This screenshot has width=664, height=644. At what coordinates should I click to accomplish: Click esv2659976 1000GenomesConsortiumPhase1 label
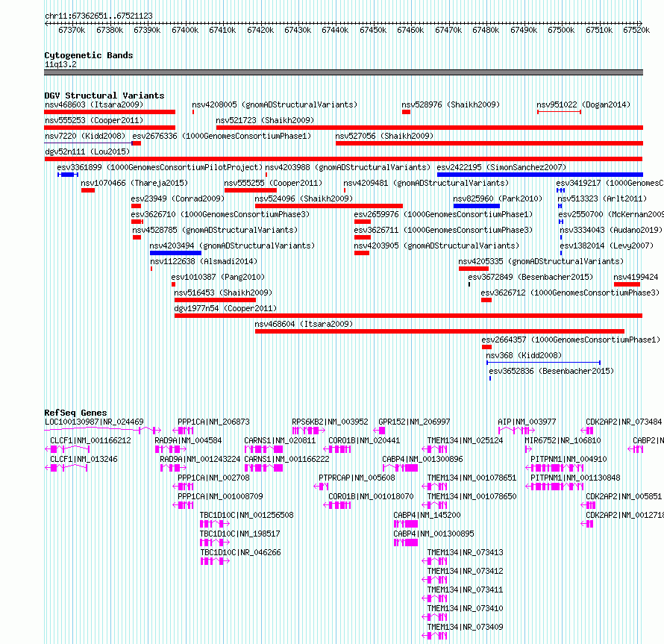click(443, 214)
